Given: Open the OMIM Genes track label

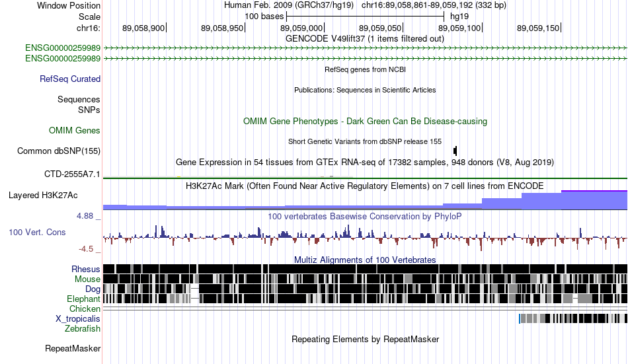Looking at the screenshot, I should (75, 131).
